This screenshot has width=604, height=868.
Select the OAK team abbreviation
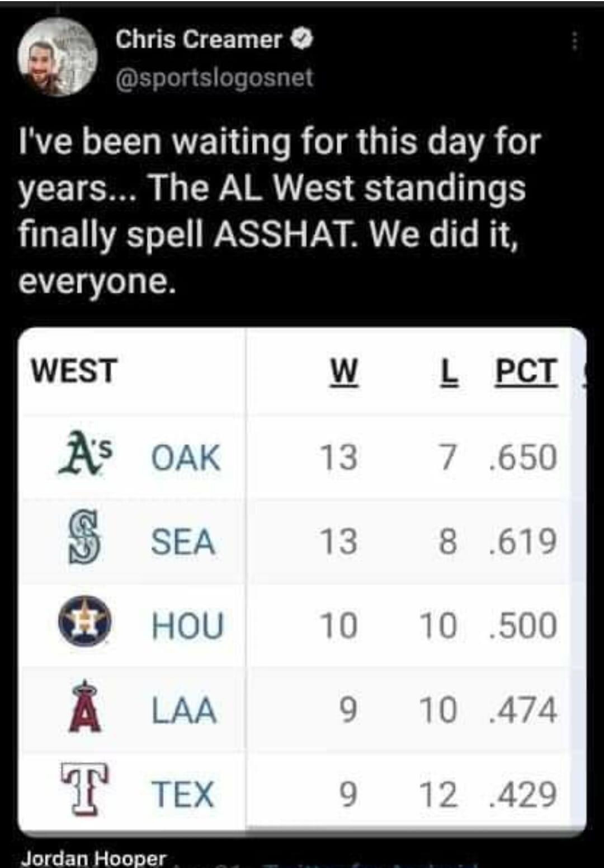click(x=186, y=457)
